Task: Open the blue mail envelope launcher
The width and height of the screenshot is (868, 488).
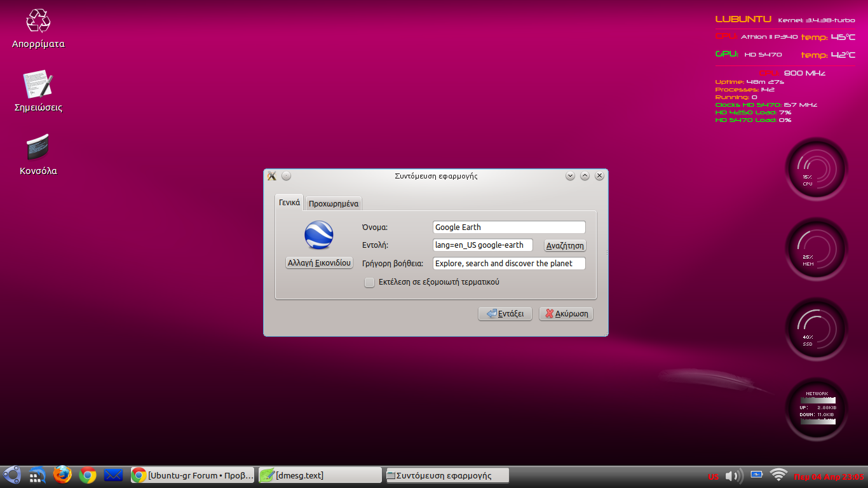Action: 113,475
